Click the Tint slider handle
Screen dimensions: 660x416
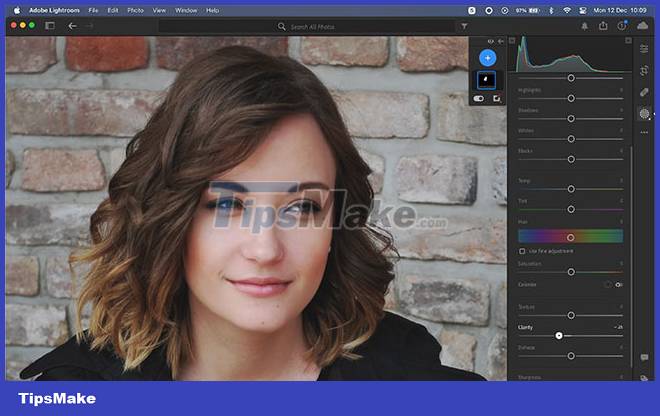click(571, 209)
